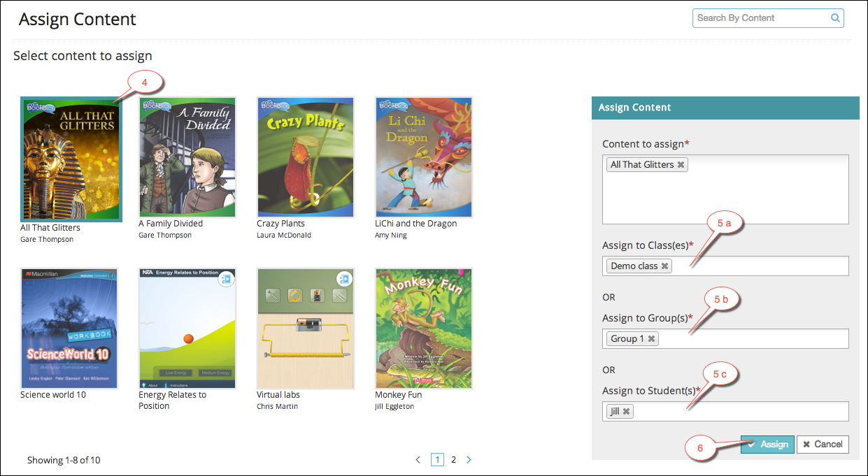Click 'Showing 1-8 of 10' text
The image size is (868, 476).
(64, 461)
